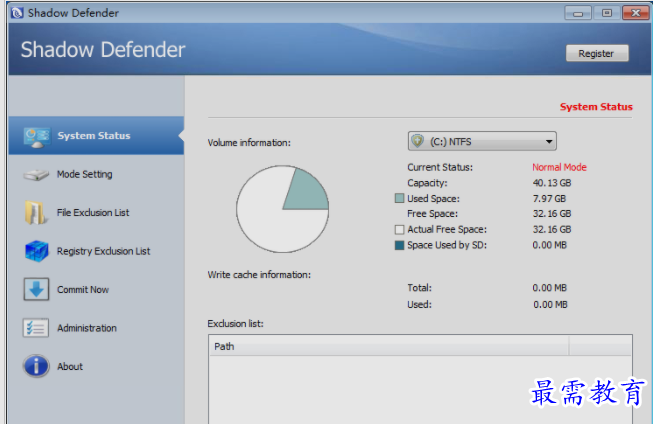
Task: Click the Path column header
Action: pyautogui.click(x=389, y=347)
